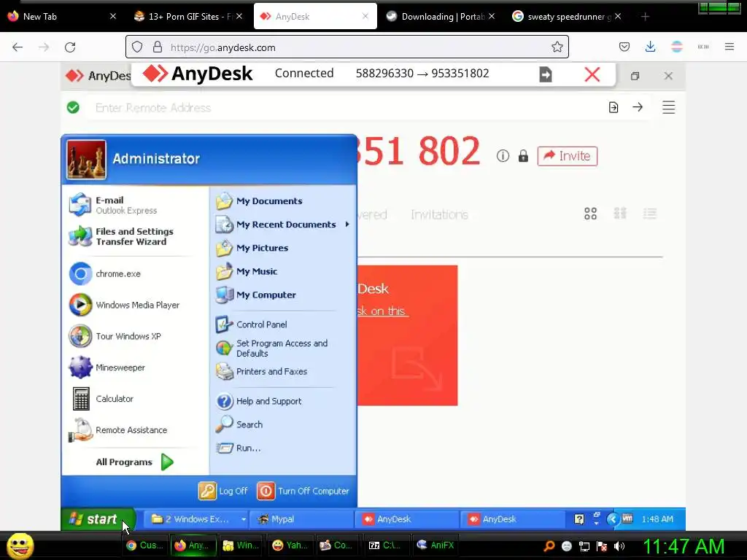Image resolution: width=747 pixels, height=560 pixels.
Task: Switch to Yah... in host taskbar
Action: [x=290, y=545]
